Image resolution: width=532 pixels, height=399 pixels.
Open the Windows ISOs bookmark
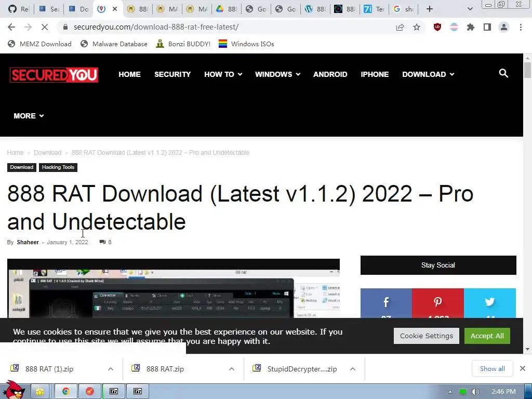[246, 44]
